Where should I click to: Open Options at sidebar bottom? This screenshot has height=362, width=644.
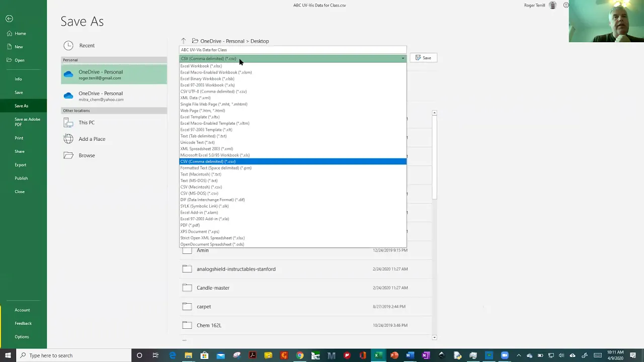click(22, 337)
